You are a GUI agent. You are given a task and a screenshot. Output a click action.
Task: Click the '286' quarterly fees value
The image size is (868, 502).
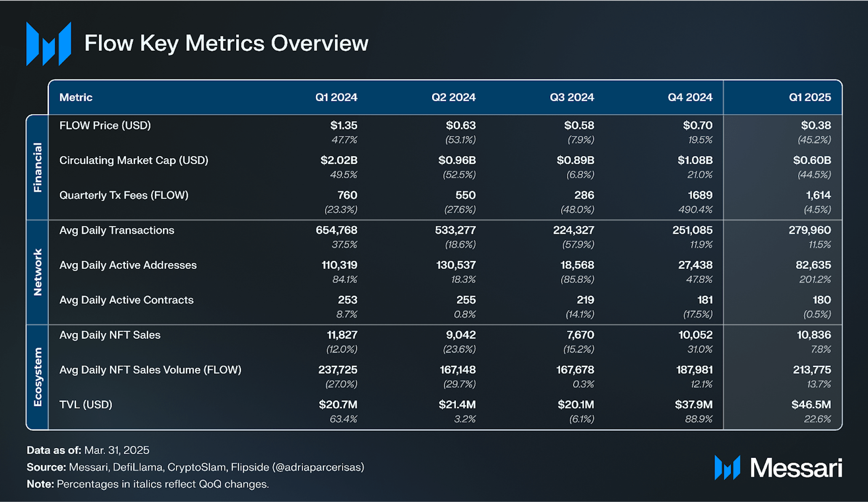pyautogui.click(x=584, y=195)
